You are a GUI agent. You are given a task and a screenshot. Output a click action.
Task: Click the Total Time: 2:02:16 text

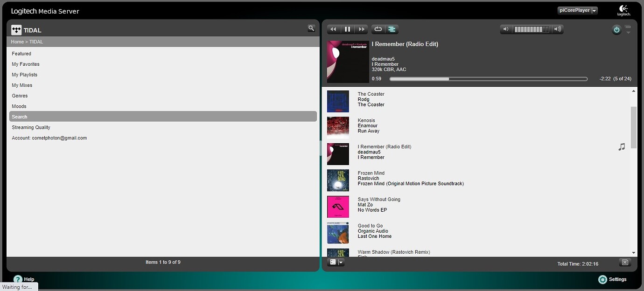578,264
